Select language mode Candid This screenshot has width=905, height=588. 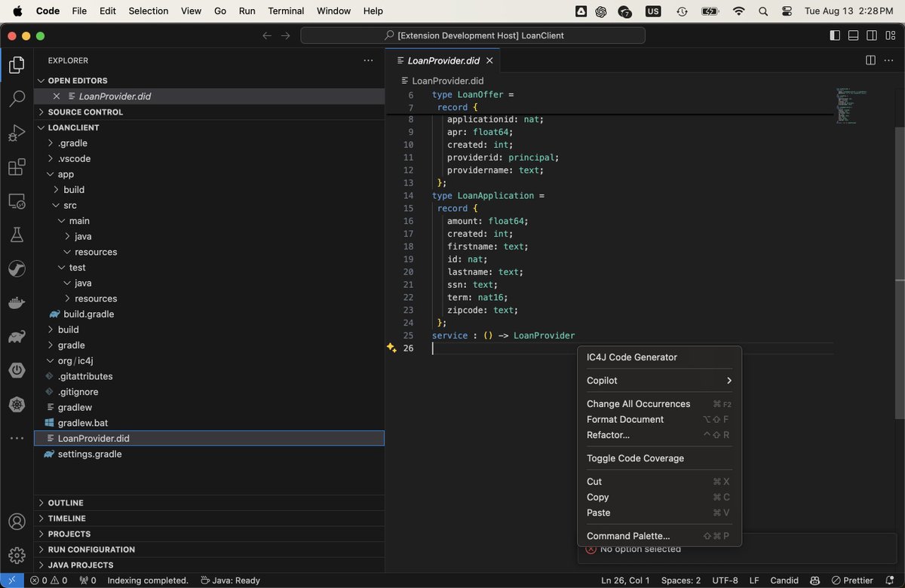(x=784, y=580)
